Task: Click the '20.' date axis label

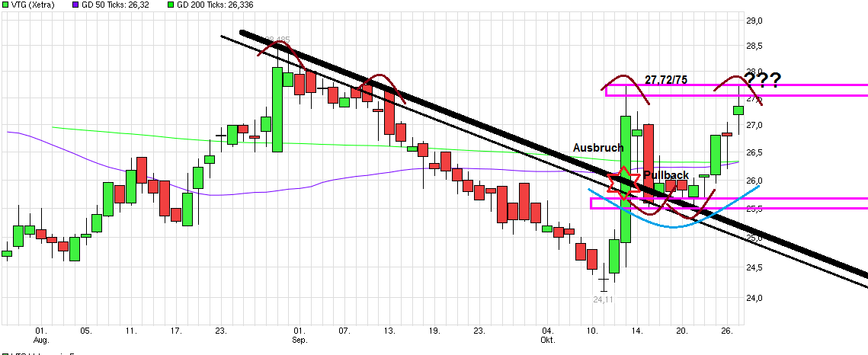Action: (683, 331)
